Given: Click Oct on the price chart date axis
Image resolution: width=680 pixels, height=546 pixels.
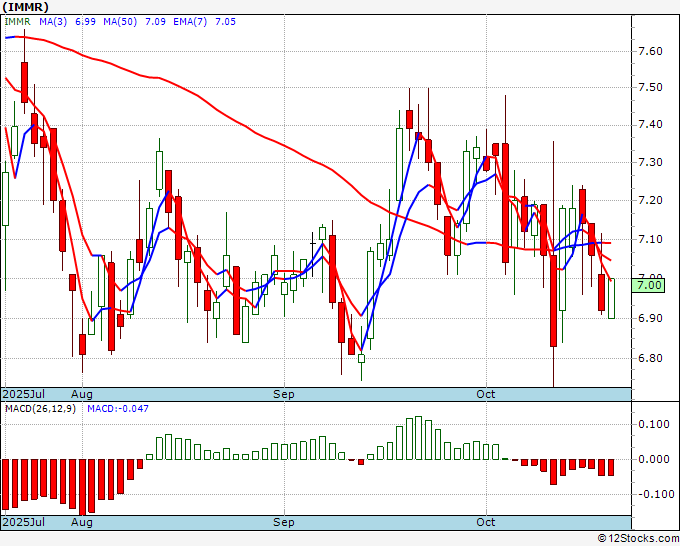Looking at the screenshot, I should click(485, 394).
